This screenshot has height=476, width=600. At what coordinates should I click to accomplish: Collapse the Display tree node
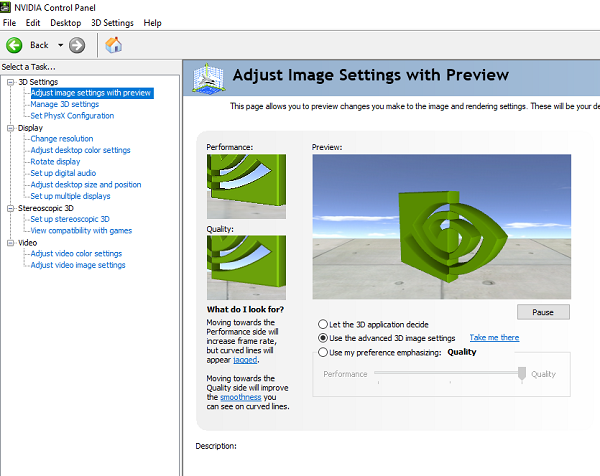10,128
